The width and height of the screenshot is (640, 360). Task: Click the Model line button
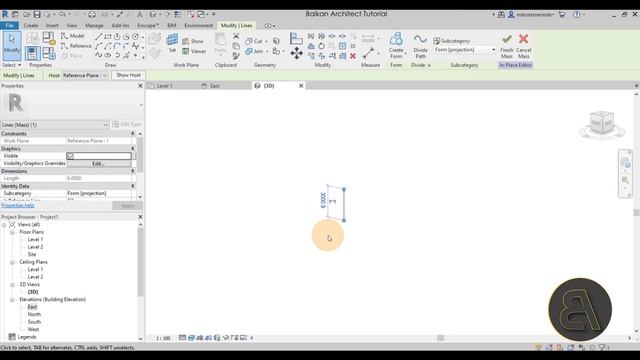tap(73, 36)
